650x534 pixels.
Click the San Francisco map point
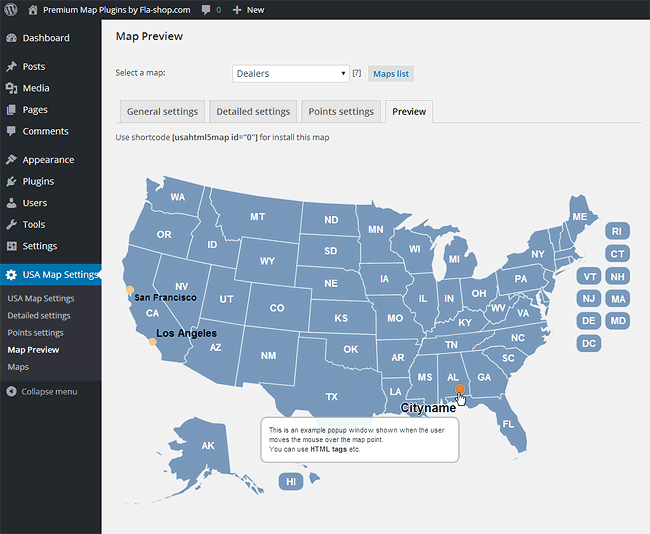tap(130, 289)
